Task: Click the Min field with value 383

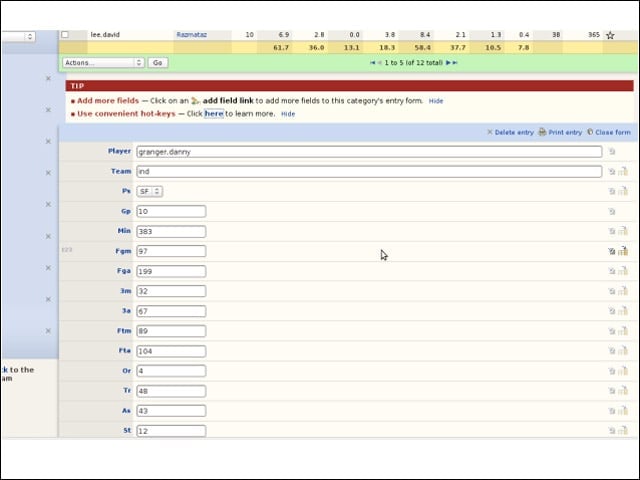Action: pyautogui.click(x=171, y=231)
